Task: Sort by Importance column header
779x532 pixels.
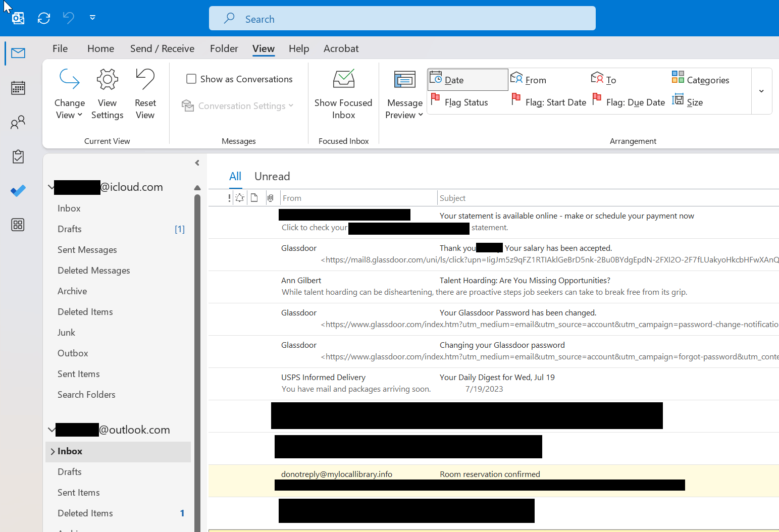Action: tap(229, 198)
